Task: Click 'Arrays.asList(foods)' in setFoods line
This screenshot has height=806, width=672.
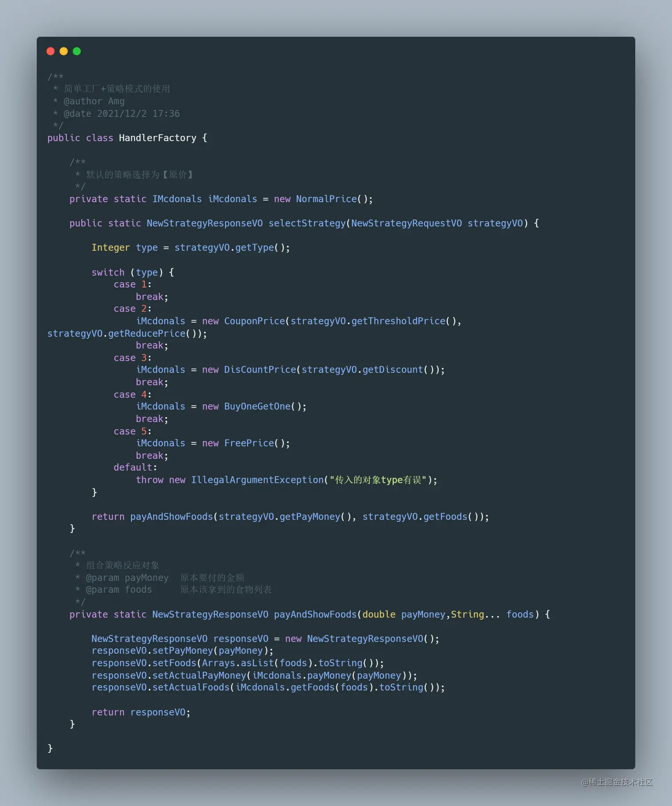Action: point(257,663)
